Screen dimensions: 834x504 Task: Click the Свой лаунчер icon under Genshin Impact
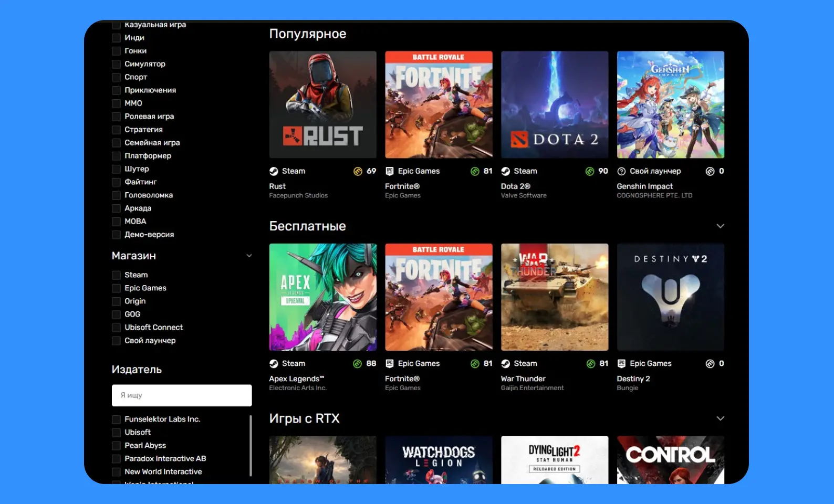pyautogui.click(x=621, y=171)
